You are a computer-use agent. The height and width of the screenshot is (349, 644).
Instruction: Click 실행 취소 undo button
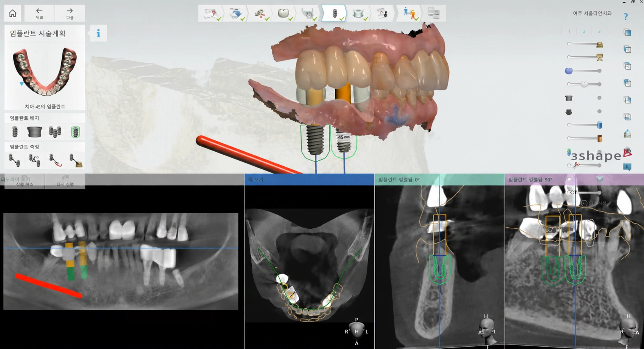click(x=24, y=181)
